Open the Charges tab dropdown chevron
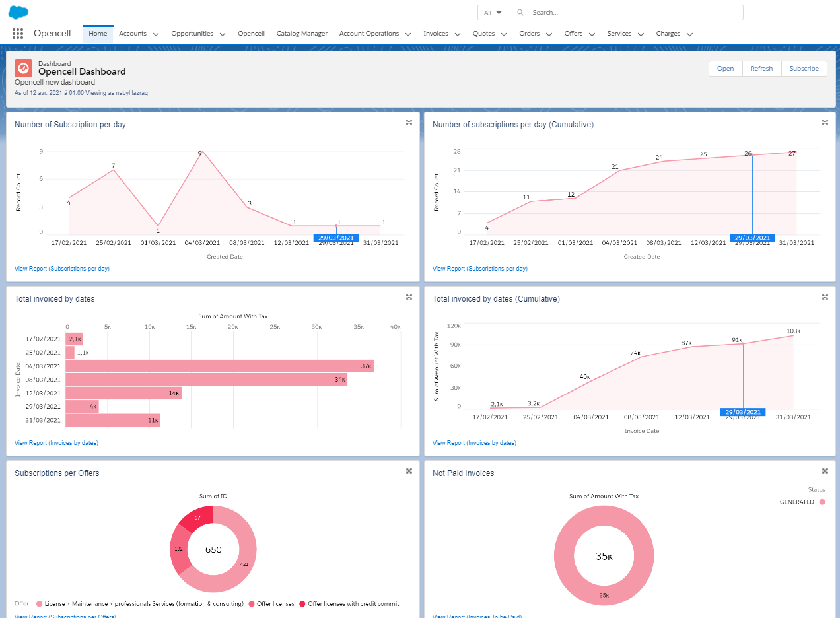The width and height of the screenshot is (840, 618). pyautogui.click(x=689, y=34)
